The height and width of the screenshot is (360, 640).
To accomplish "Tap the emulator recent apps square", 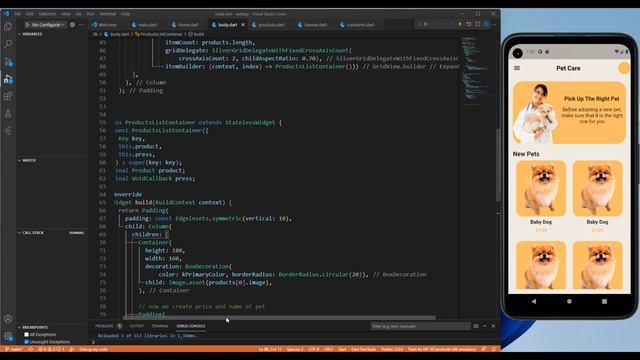I will tap(604, 301).
